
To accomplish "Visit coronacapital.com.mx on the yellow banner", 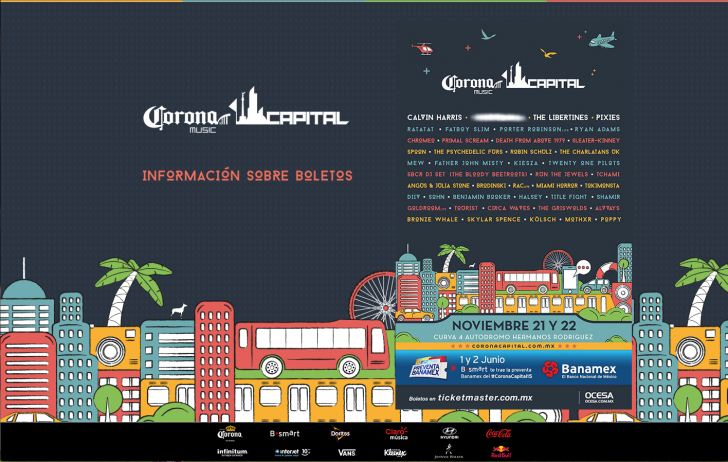I will tap(513, 346).
